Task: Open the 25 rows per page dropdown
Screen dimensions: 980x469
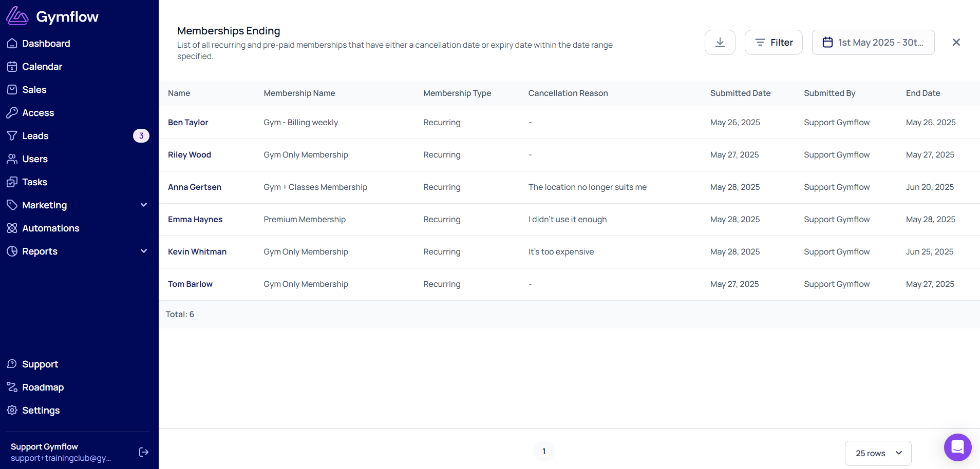Action: click(x=878, y=453)
